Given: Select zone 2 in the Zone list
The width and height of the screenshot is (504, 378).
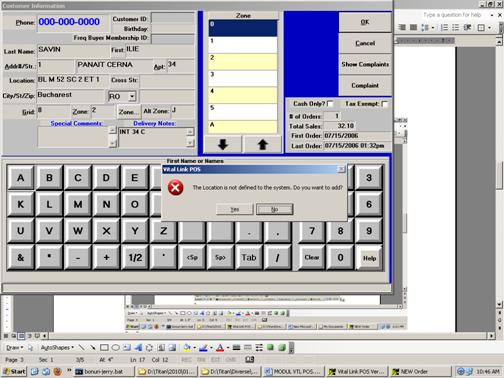Looking at the screenshot, I should [243, 62].
